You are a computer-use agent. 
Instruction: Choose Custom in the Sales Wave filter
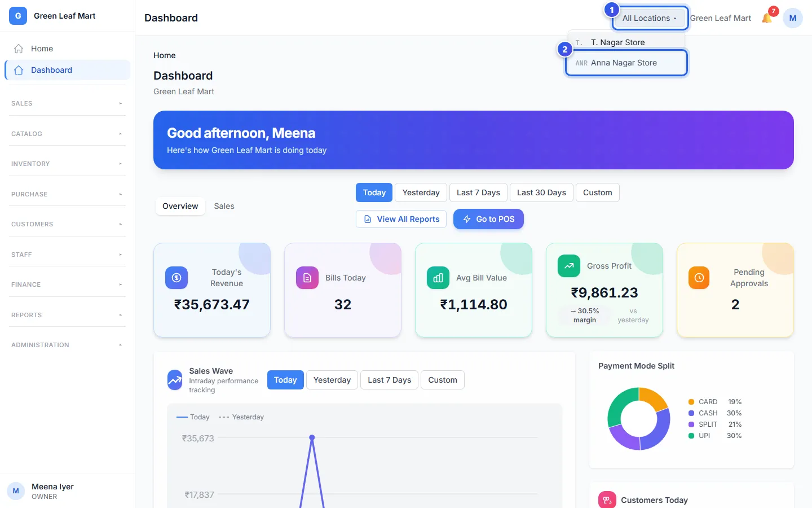point(442,380)
